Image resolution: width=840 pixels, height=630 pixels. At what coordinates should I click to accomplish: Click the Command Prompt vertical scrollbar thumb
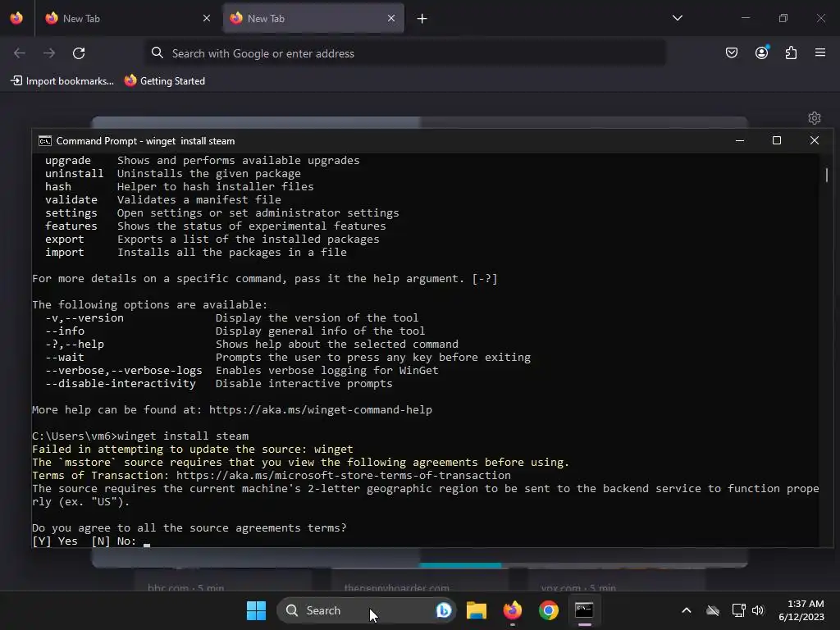pos(827,175)
